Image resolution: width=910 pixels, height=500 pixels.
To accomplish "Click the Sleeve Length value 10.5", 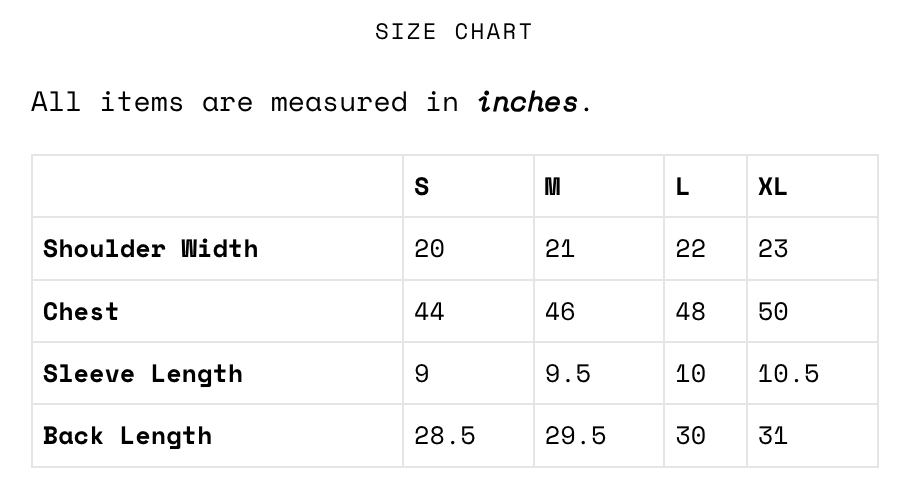I will [x=789, y=374].
